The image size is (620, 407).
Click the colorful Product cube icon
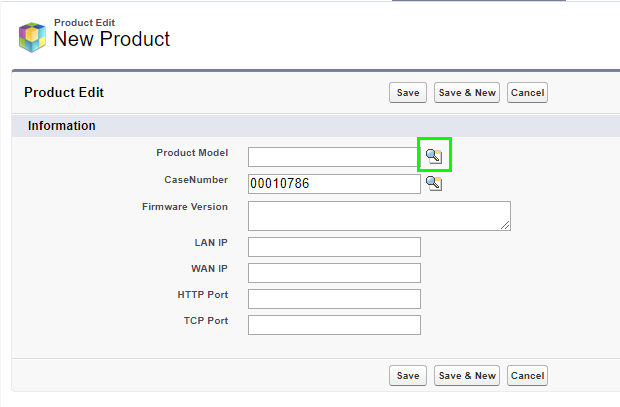[33, 36]
